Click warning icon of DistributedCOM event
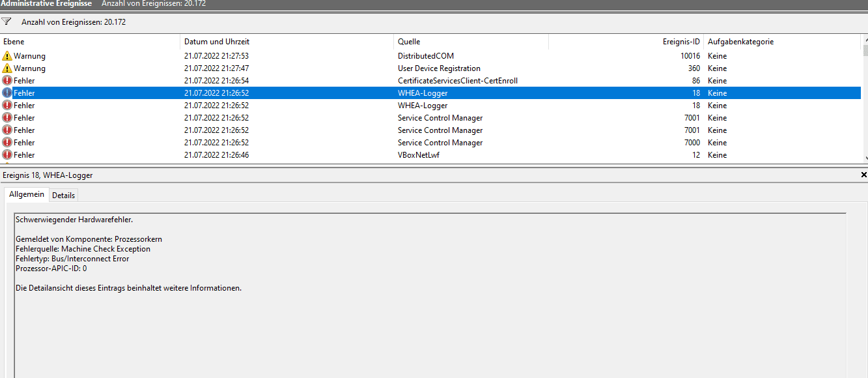This screenshot has height=378, width=868. click(7, 56)
